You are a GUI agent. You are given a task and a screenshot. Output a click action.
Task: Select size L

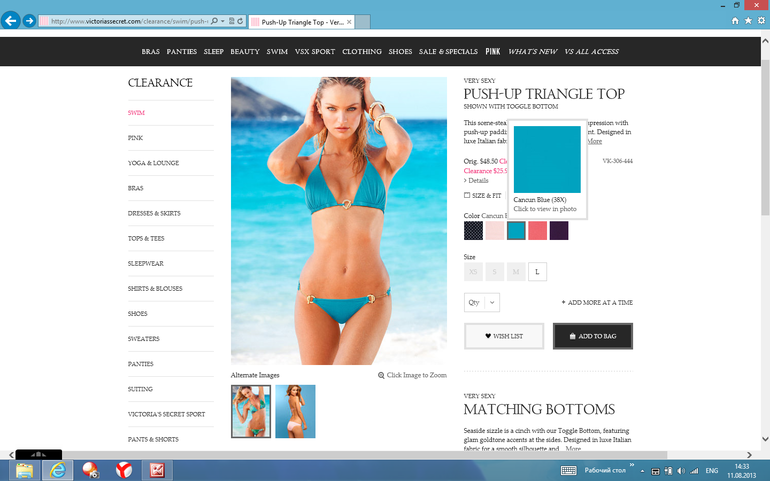pyautogui.click(x=537, y=272)
